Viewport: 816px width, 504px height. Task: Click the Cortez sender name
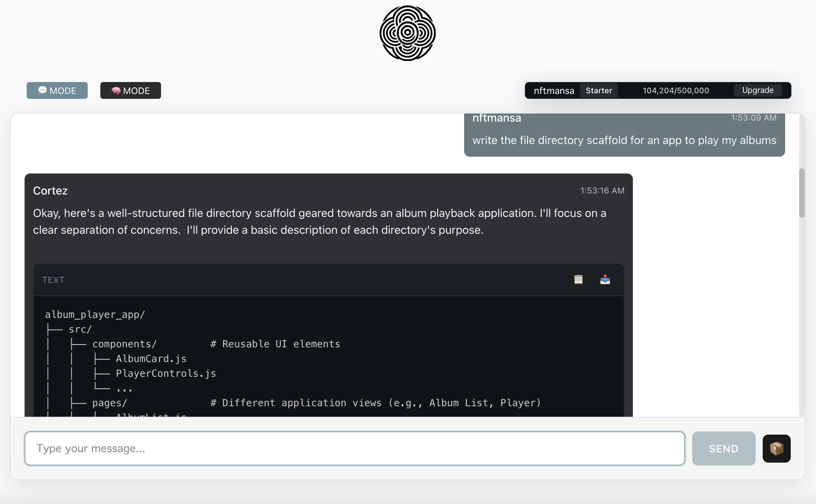coord(50,191)
